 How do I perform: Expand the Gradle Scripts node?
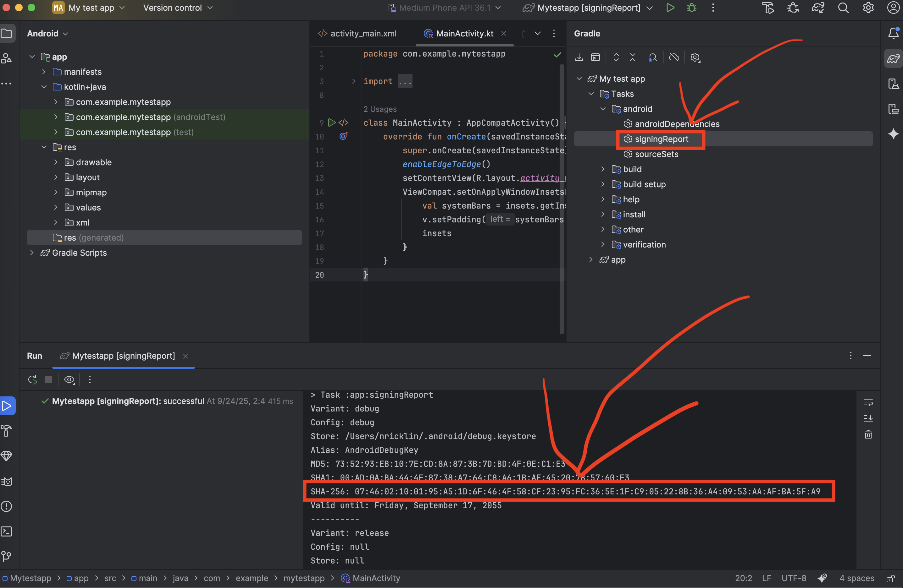click(32, 253)
